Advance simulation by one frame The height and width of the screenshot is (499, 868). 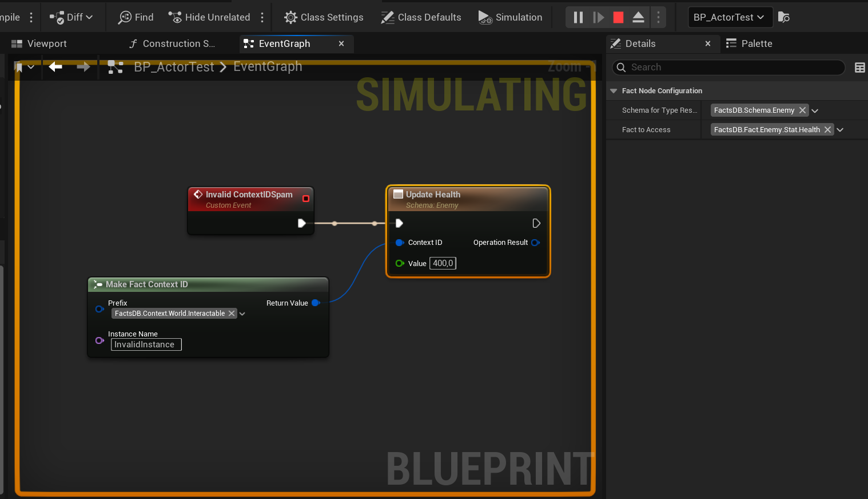(x=598, y=17)
